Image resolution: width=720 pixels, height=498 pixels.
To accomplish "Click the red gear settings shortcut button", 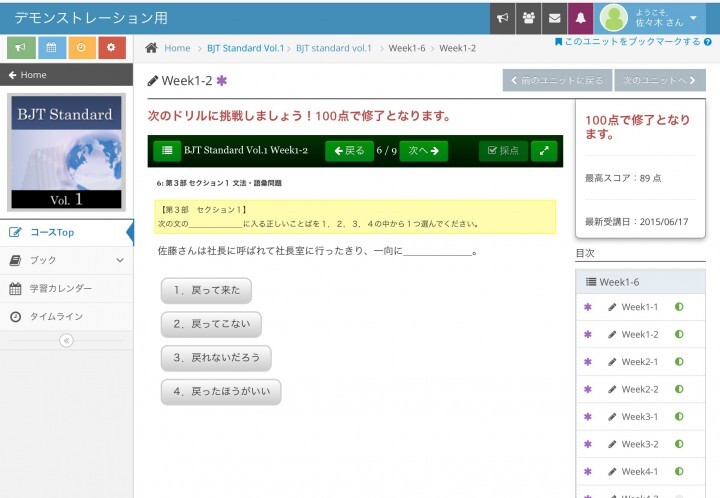I will click(111, 47).
